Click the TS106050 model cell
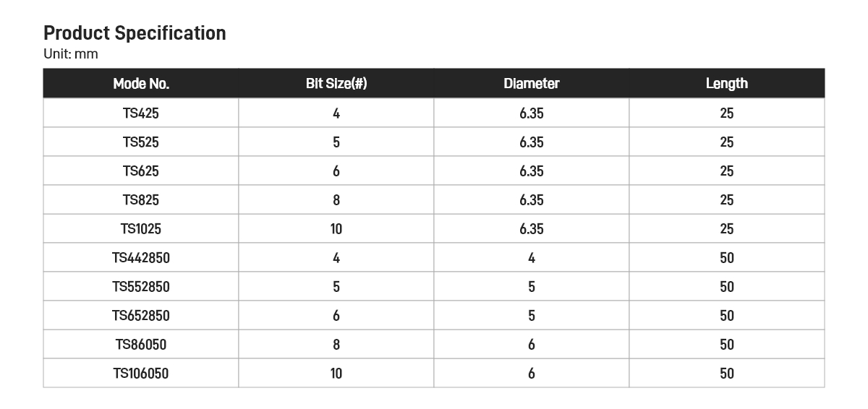The height and width of the screenshot is (409, 868). tap(141, 374)
